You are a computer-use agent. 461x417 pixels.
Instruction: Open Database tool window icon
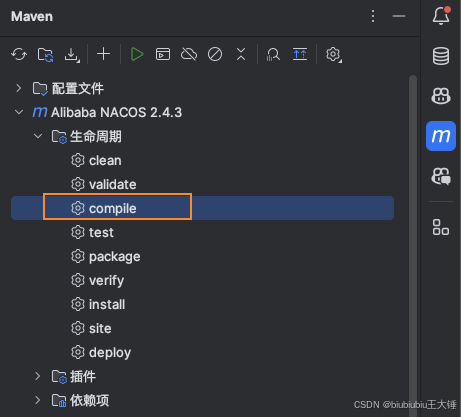pos(441,56)
